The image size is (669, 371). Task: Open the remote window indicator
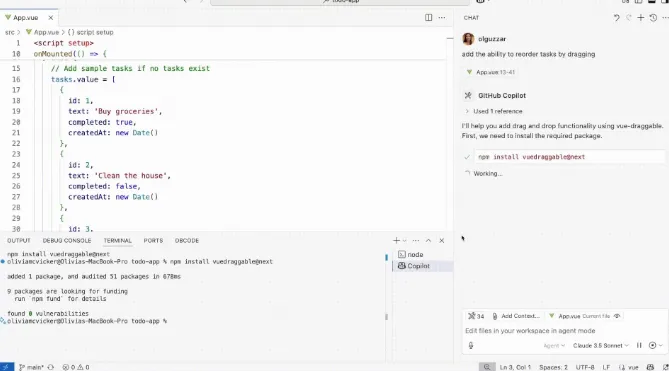7,367
